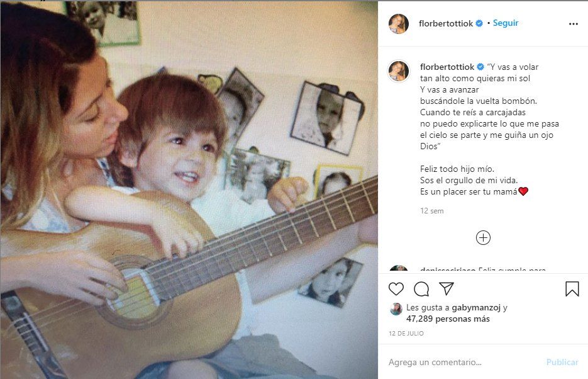The image size is (588, 379).
Task: Save the post with bookmark icon
Action: click(572, 289)
